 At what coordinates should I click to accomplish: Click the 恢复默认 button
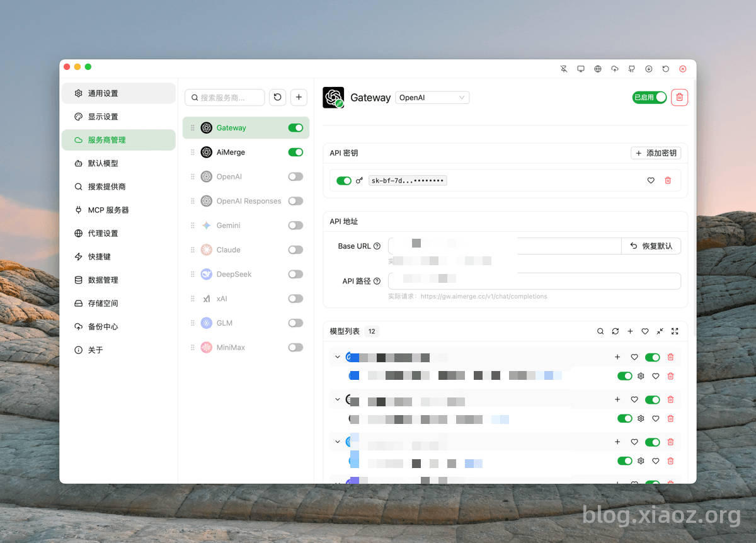coord(651,246)
